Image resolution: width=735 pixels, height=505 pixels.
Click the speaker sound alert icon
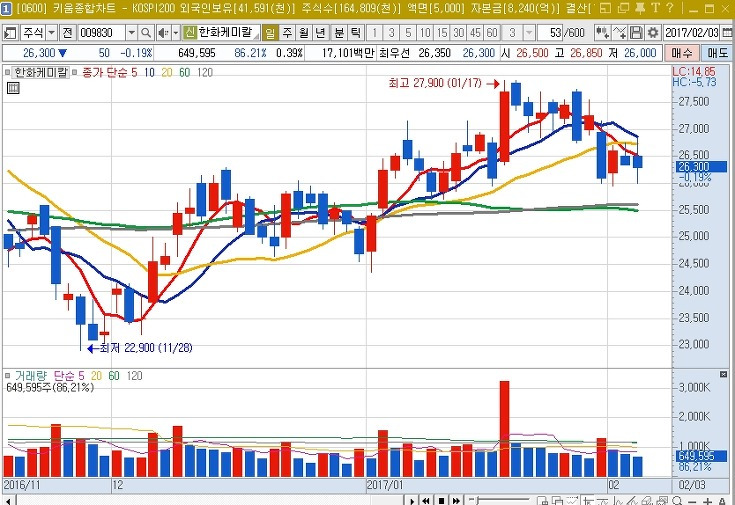tap(163, 33)
